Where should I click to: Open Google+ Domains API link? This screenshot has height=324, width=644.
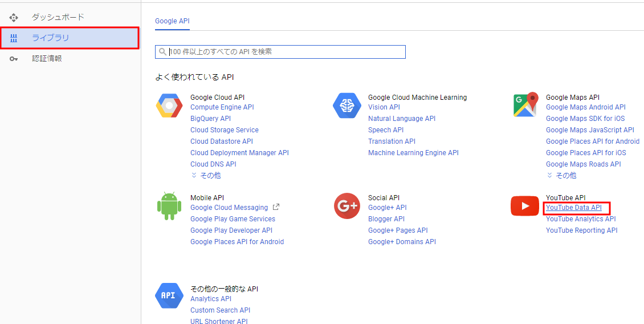pos(402,242)
